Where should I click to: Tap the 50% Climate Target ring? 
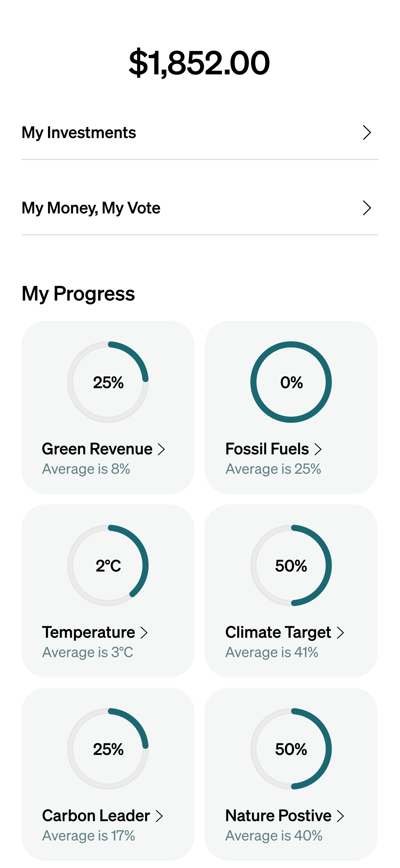(291, 565)
